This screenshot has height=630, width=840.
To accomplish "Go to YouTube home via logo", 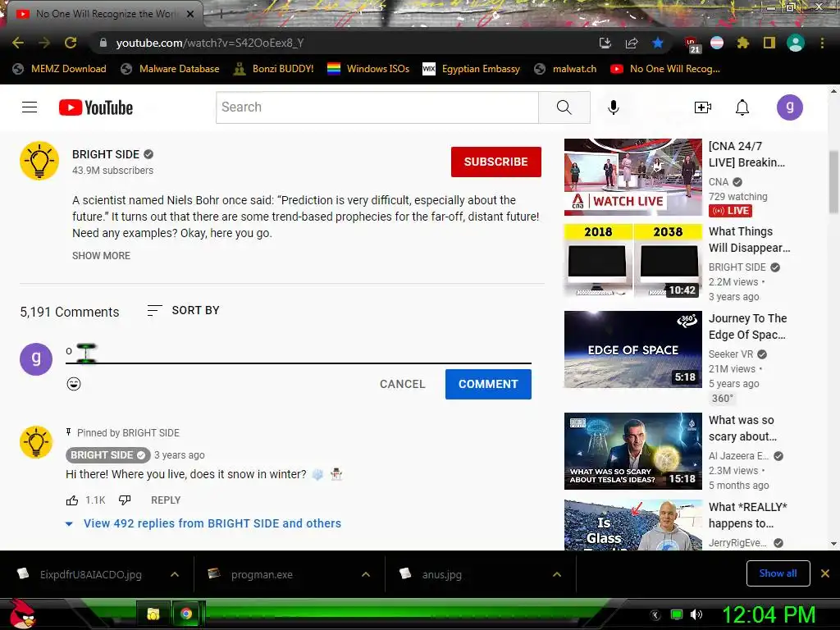I will point(96,107).
